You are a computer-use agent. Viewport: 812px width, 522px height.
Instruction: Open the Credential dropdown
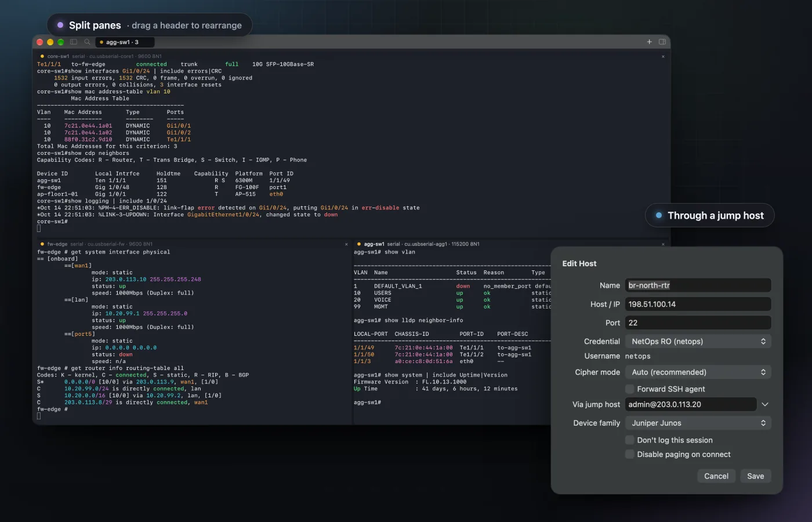[x=698, y=342]
